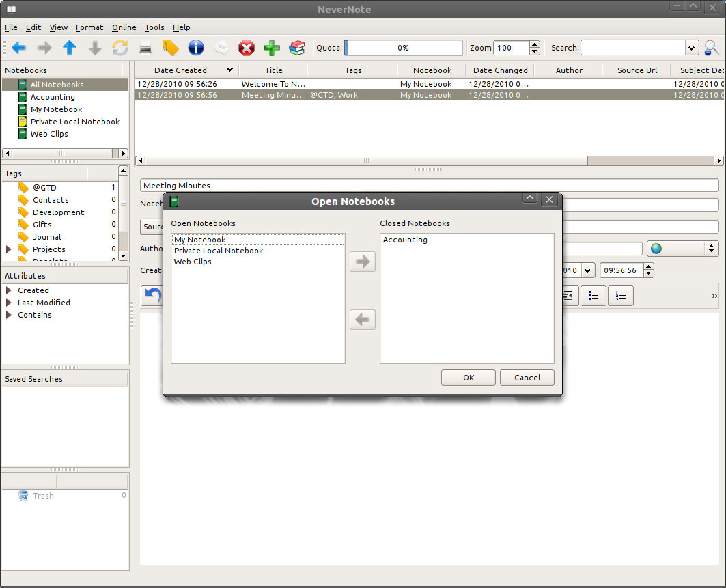The image size is (726, 588).
Task: Click the blue back arrow toolbar icon
Action: pyautogui.click(x=19, y=48)
